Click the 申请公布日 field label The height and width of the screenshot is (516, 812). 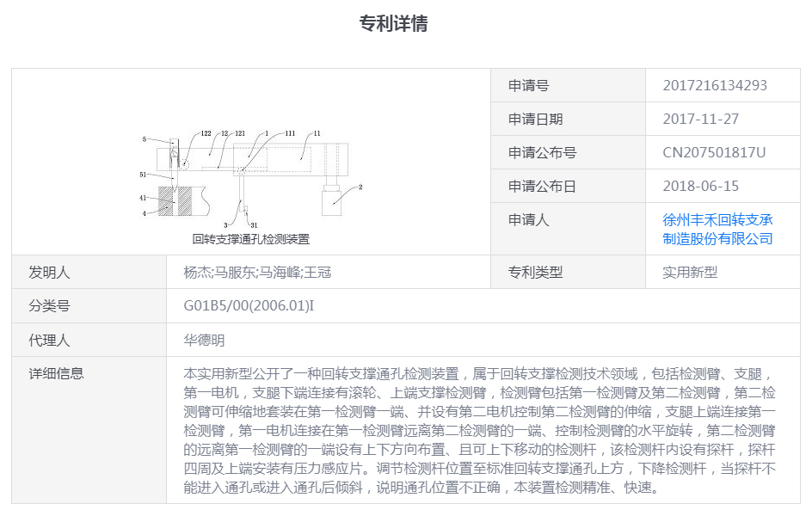[542, 186]
